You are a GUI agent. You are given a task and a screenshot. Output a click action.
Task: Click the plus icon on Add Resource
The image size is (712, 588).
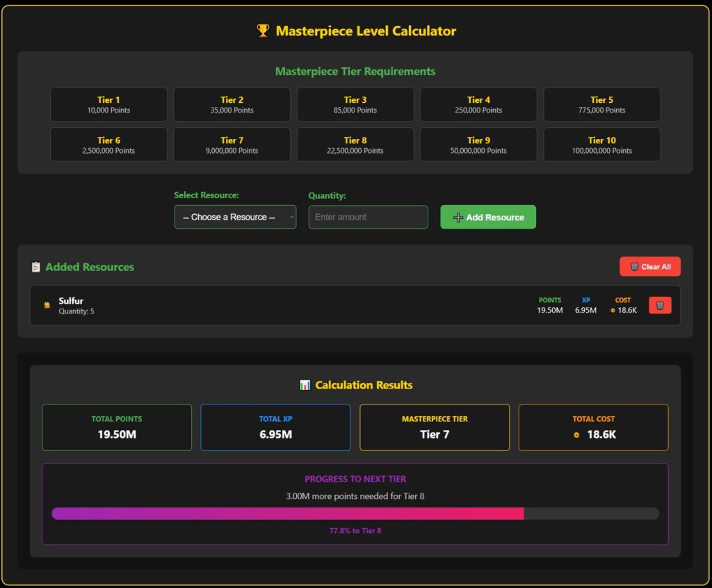(458, 218)
